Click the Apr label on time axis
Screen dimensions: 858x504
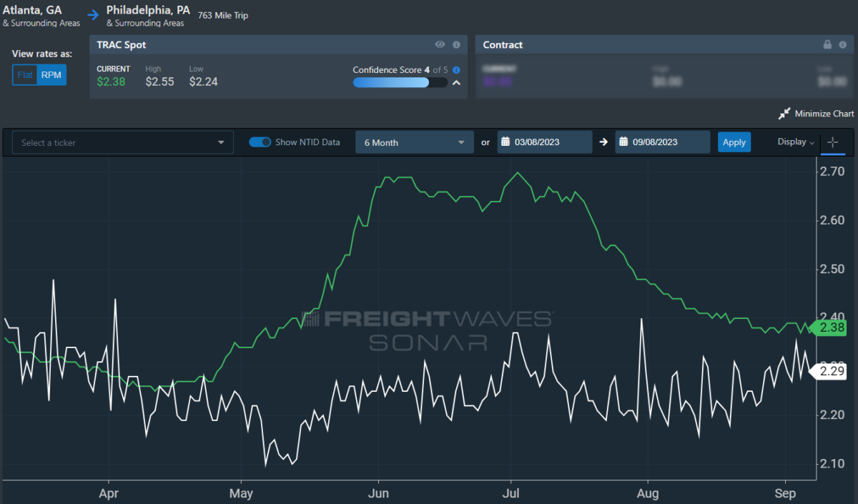(109, 493)
